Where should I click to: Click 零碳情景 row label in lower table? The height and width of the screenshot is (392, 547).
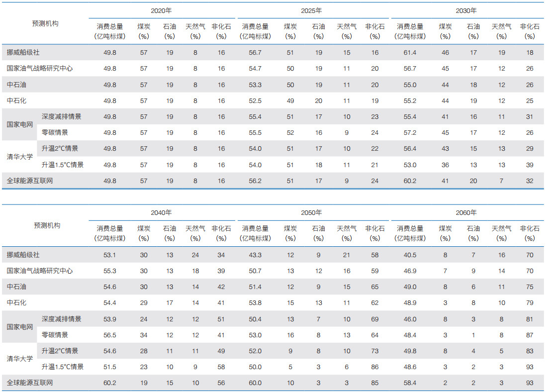55,335
